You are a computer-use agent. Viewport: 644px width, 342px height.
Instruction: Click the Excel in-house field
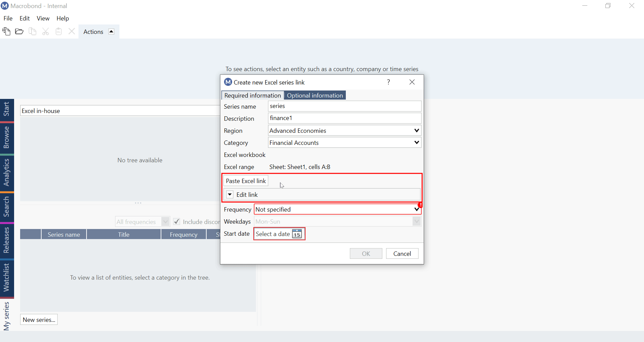(120, 111)
